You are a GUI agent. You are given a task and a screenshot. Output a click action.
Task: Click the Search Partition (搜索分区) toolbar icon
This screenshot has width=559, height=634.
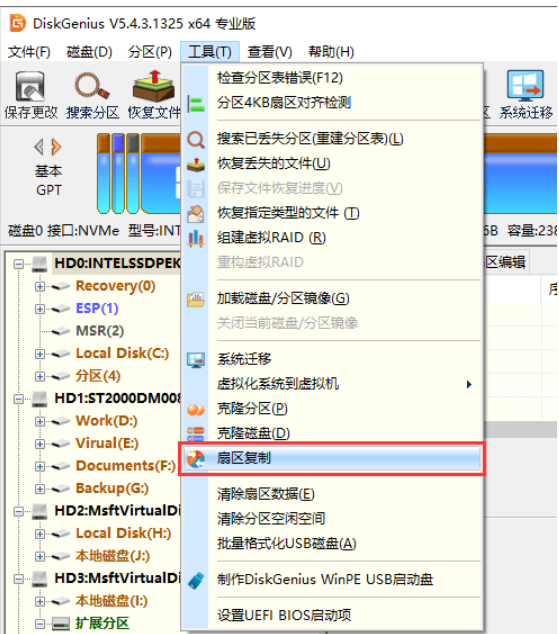(x=92, y=85)
